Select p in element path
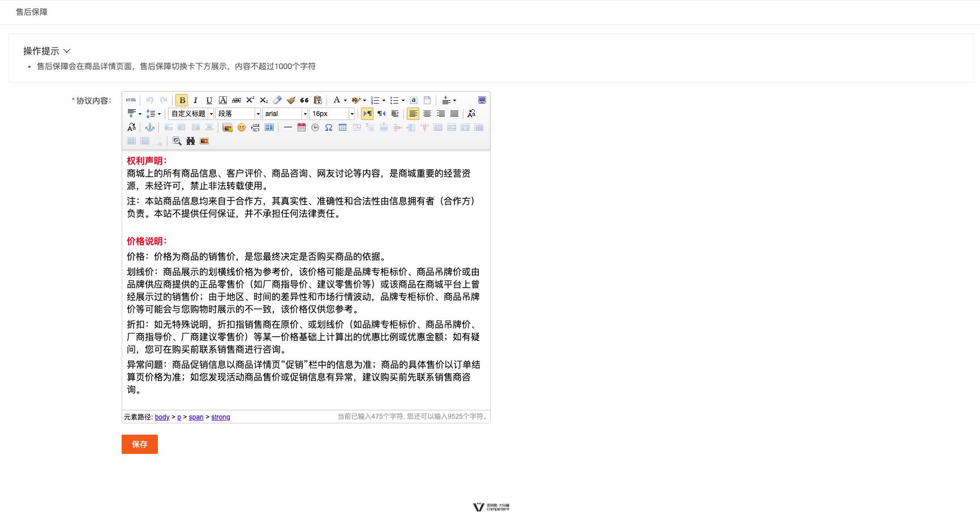The image size is (980, 519). (x=179, y=417)
